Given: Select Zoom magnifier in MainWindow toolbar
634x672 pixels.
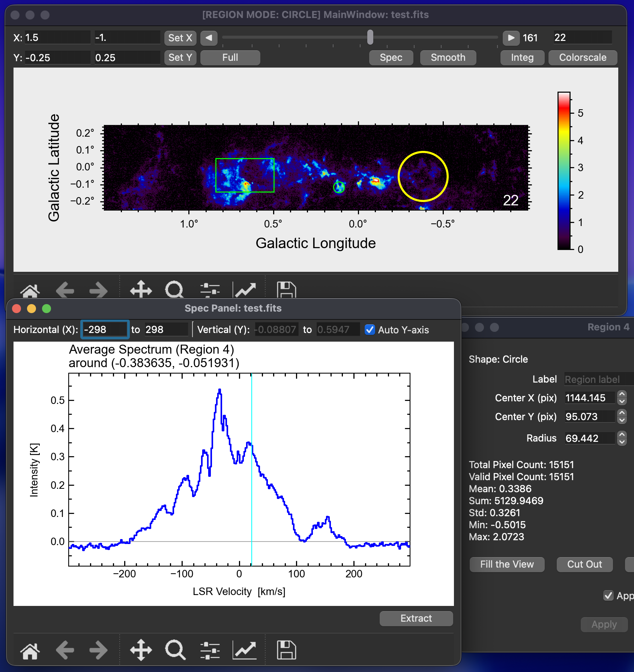Looking at the screenshot, I should pos(175,289).
